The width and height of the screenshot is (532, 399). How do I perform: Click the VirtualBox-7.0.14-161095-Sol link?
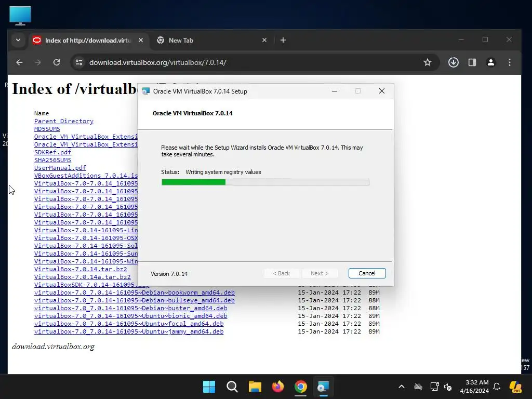[x=86, y=246]
